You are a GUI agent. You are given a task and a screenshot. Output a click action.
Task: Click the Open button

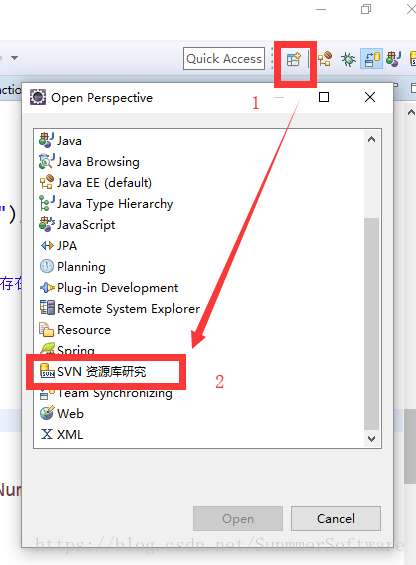pyautogui.click(x=238, y=519)
